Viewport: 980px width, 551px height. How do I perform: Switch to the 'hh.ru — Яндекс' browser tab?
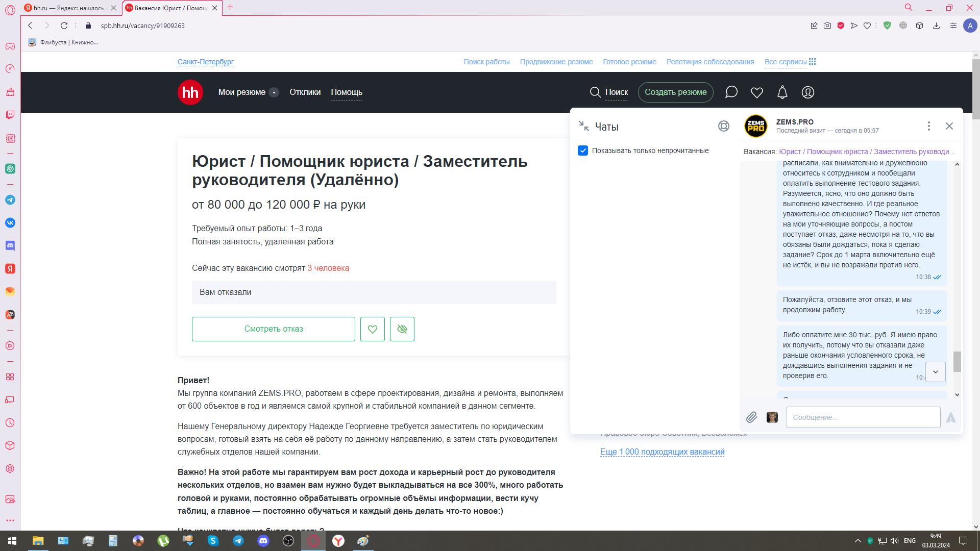click(70, 8)
